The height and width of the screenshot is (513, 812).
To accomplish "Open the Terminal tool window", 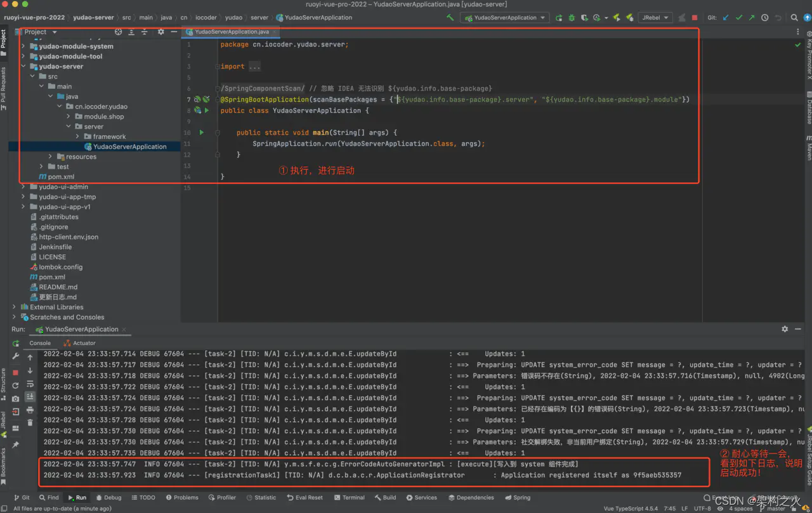I will (x=348, y=498).
